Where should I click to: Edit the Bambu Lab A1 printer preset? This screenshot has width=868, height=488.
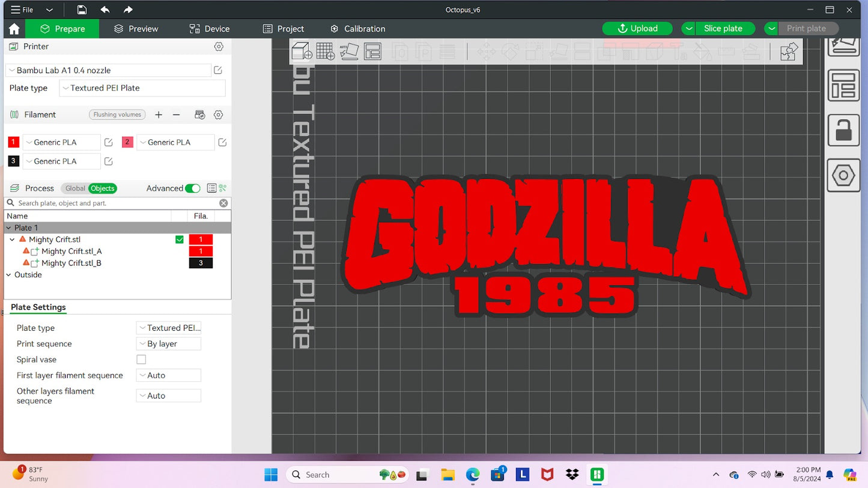coord(218,70)
